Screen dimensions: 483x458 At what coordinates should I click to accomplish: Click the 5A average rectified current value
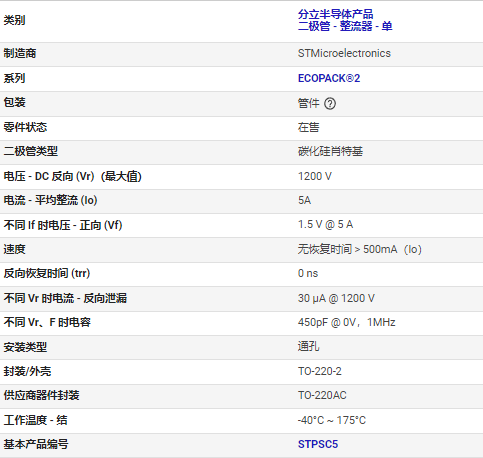304,200
